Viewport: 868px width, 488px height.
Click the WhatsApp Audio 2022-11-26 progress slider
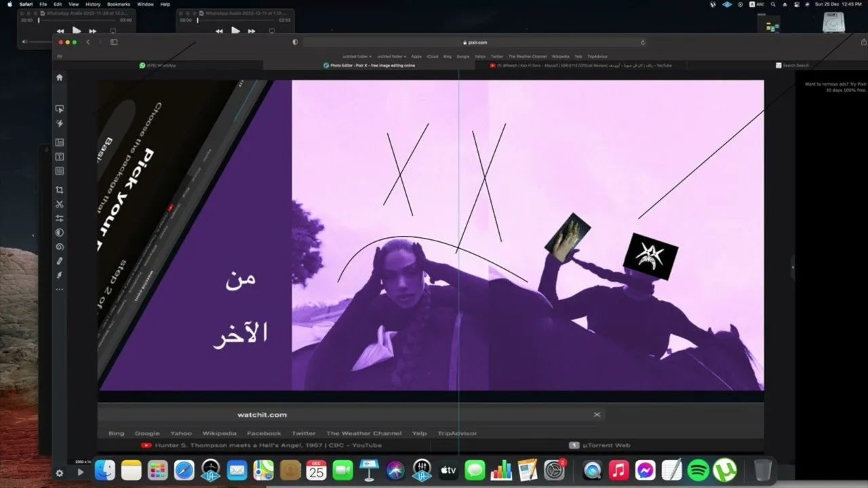click(x=78, y=20)
